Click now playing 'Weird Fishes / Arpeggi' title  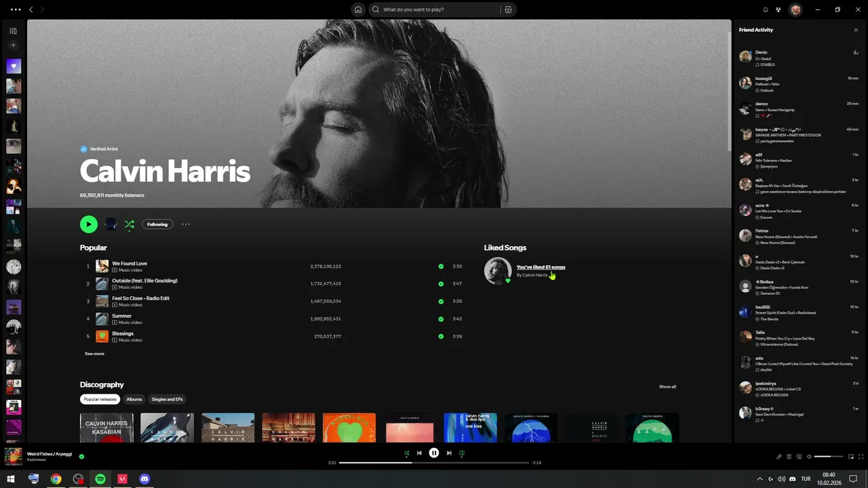tap(49, 453)
